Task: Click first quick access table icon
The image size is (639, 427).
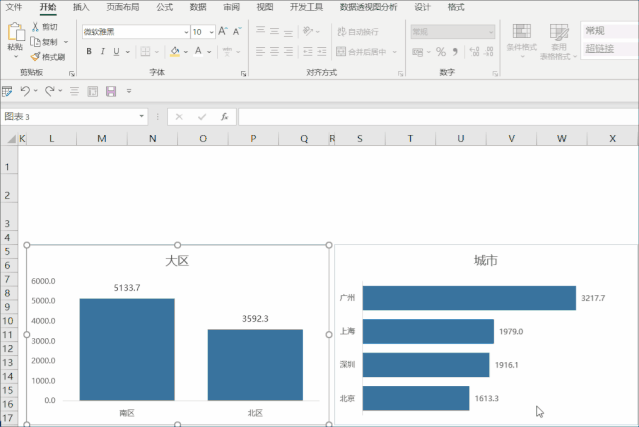Action: click(x=7, y=91)
